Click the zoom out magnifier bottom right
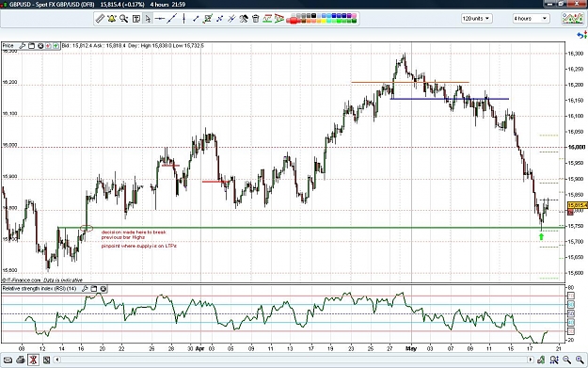 pyautogui.click(x=566, y=360)
